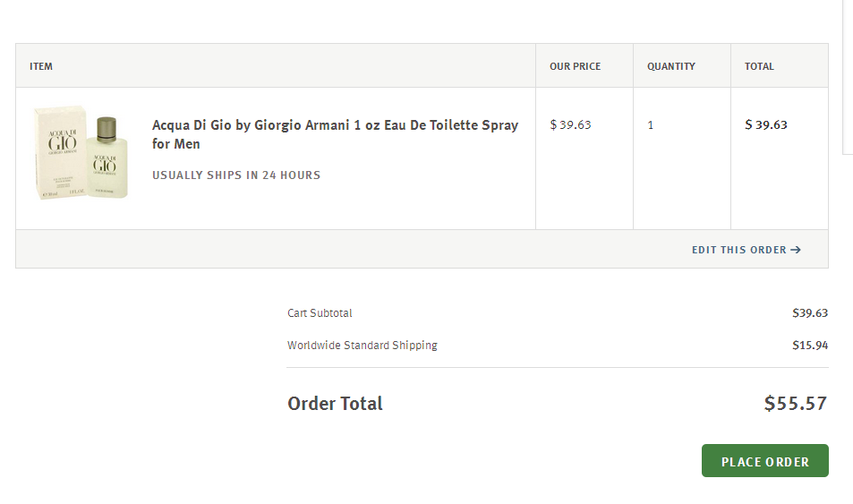Click the $55.57 order total amount
853x504 pixels.
795,404
